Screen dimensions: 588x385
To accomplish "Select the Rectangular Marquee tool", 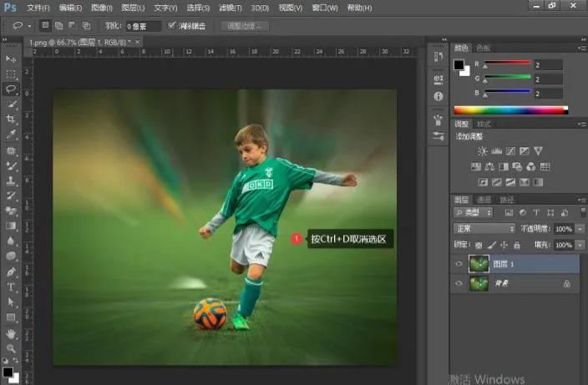I will click(x=11, y=74).
